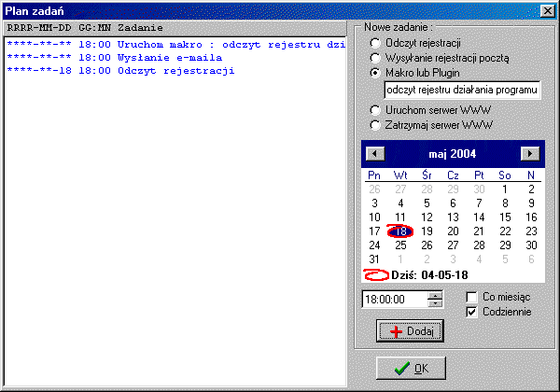The height and width of the screenshot is (392, 560).
Task: Uncheck the Codziennie checkbox
Action: tap(473, 312)
